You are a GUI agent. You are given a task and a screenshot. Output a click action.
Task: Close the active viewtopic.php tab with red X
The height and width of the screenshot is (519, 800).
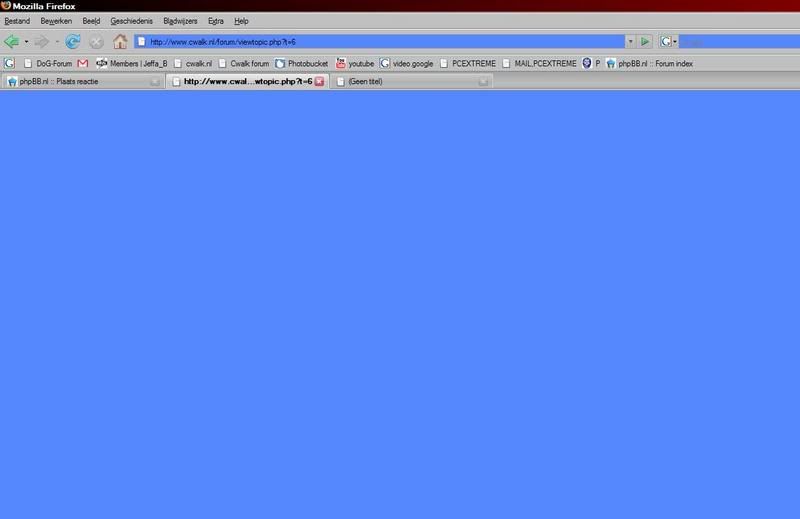[x=319, y=81]
